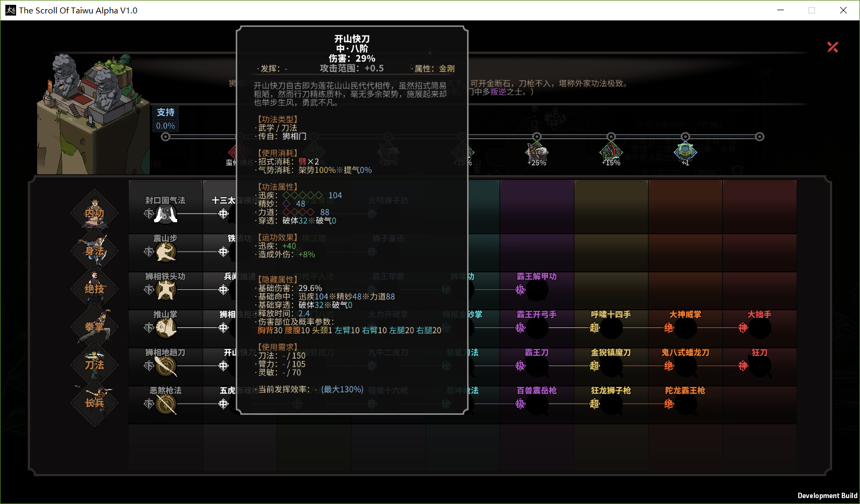Viewport: 860px width, 504px height.
Task: Close the sect panel with red X
Action: (x=833, y=47)
